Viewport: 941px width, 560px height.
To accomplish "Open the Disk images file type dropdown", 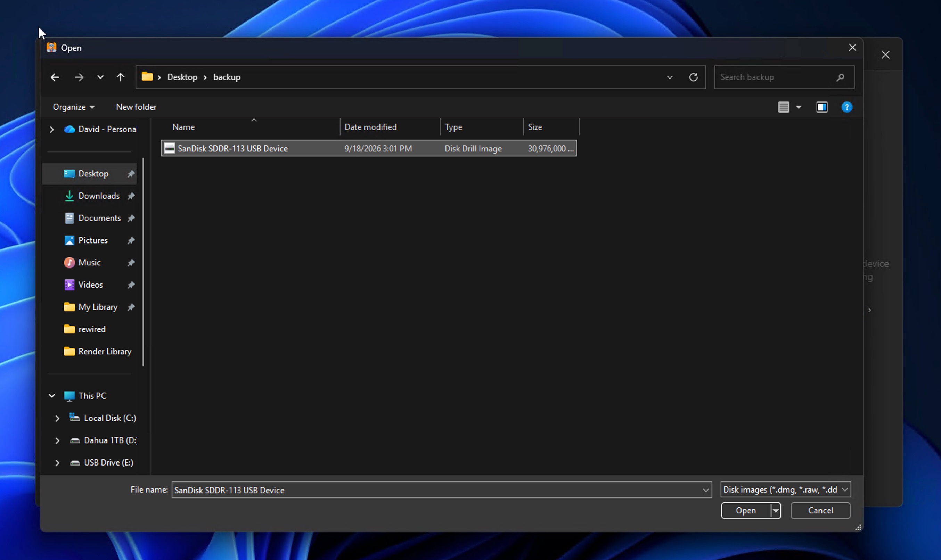I will coord(785,490).
